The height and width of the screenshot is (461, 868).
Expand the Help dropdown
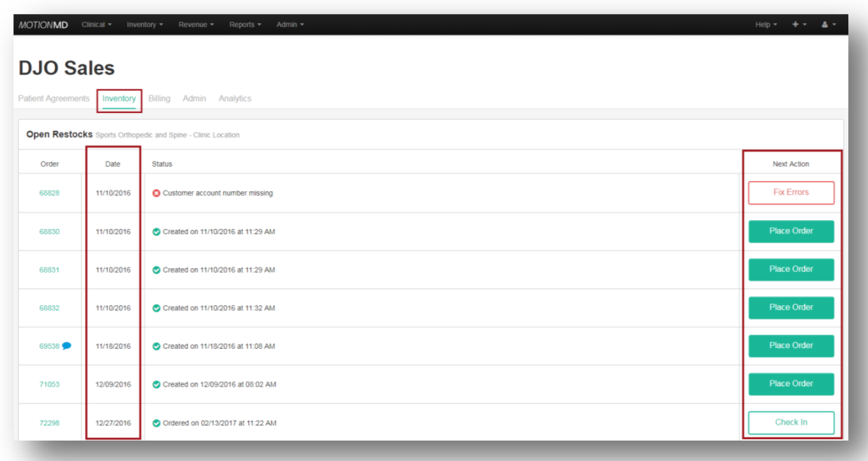pos(766,24)
